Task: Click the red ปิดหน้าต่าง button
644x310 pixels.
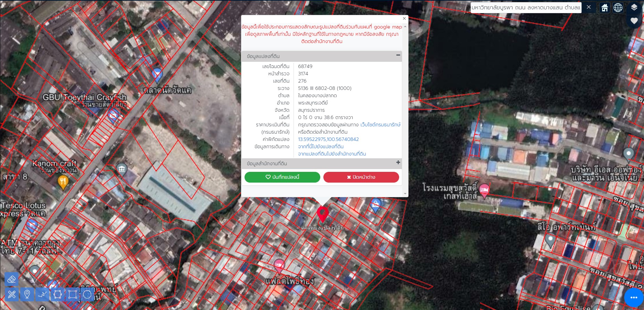Action: click(x=361, y=177)
